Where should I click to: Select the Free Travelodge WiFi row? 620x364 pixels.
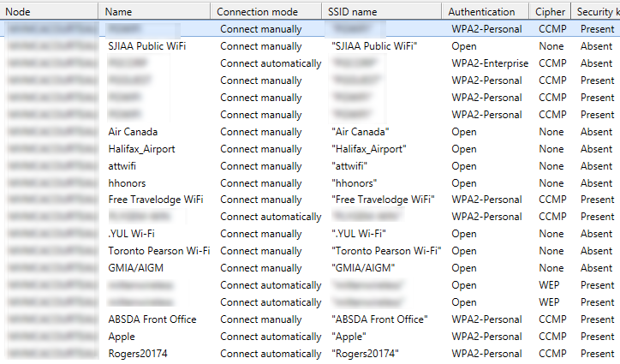(310, 200)
